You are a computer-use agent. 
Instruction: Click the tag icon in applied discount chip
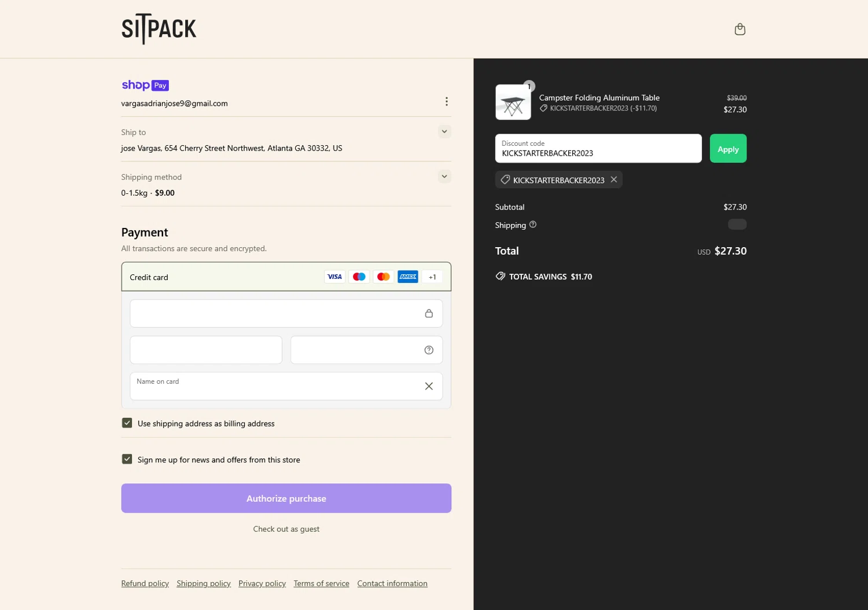click(x=505, y=179)
